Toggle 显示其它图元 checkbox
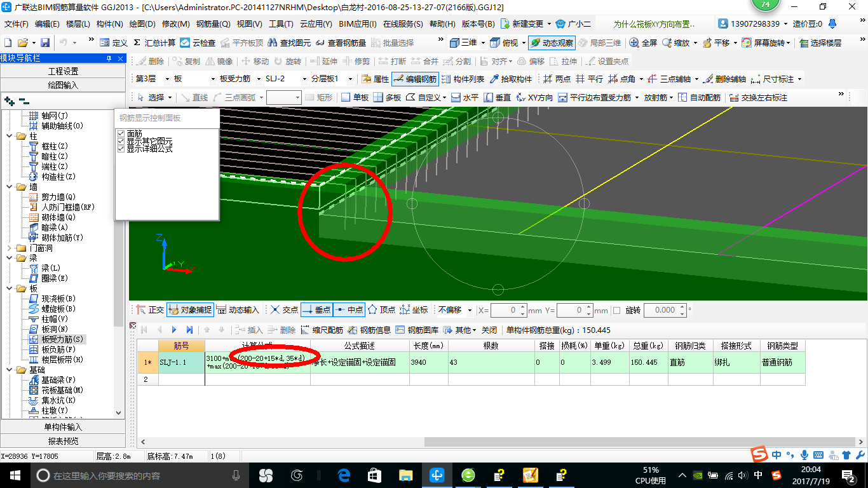The image size is (868, 488). pyautogui.click(x=121, y=141)
